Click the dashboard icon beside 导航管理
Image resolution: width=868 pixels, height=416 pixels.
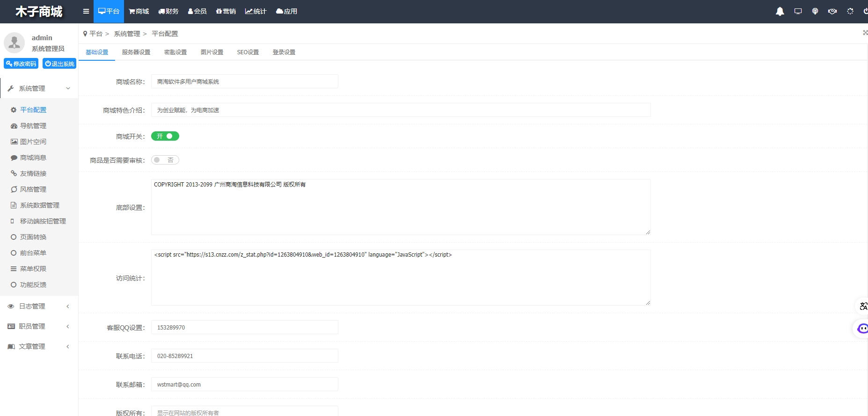[14, 126]
